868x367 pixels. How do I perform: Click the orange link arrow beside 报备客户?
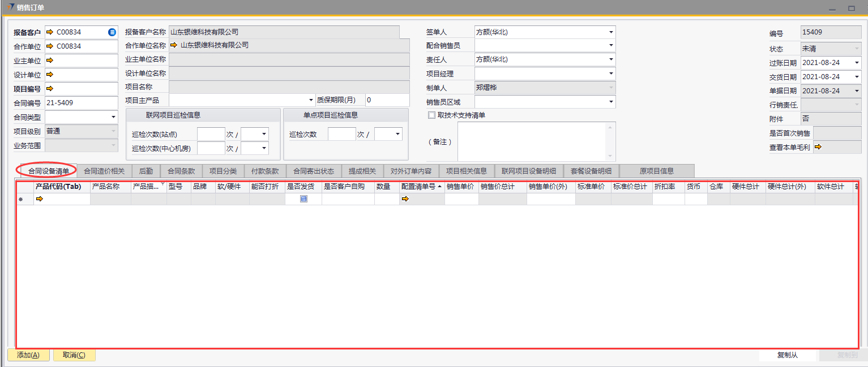tap(49, 32)
